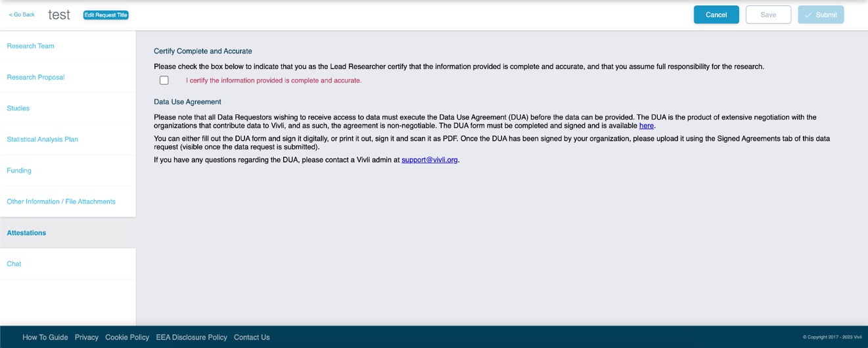Open the DUA form 'here' link
This screenshot has width=868, height=348.
coord(647,126)
